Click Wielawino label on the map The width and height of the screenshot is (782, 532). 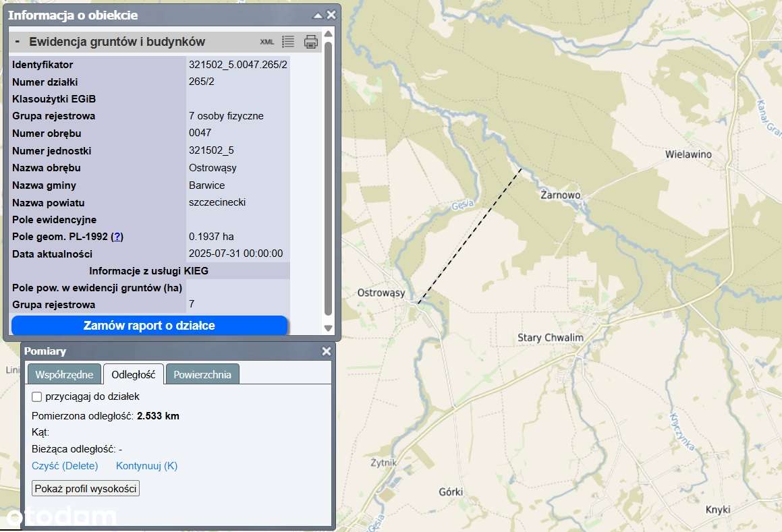tap(688, 154)
